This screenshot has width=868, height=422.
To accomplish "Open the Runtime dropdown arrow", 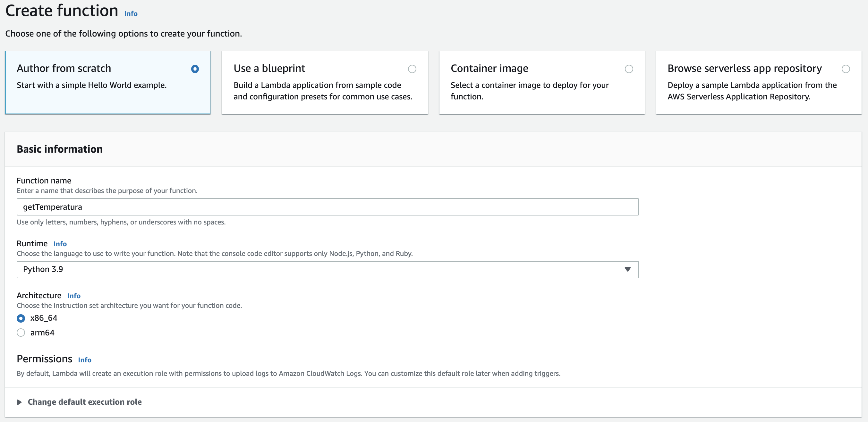I will point(627,269).
